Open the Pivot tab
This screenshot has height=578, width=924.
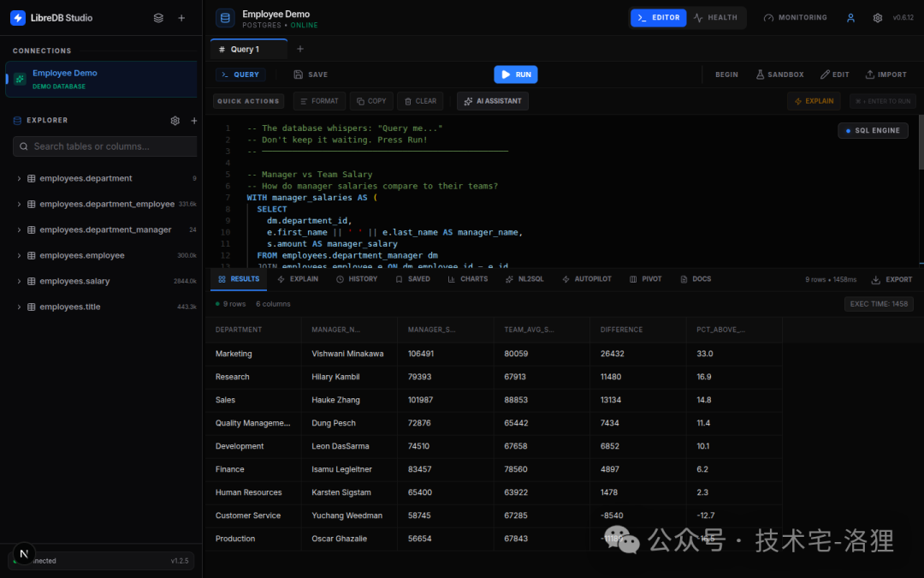645,279
